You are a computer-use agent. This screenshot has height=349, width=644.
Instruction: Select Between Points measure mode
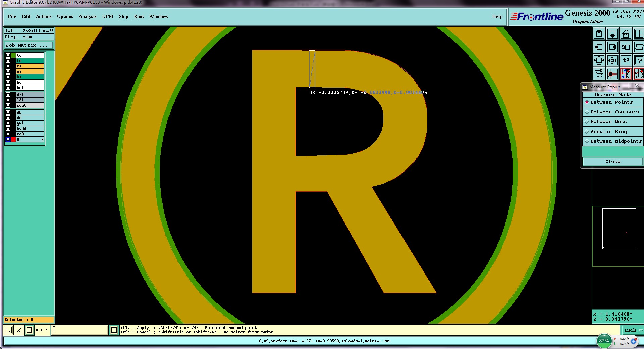coord(613,102)
